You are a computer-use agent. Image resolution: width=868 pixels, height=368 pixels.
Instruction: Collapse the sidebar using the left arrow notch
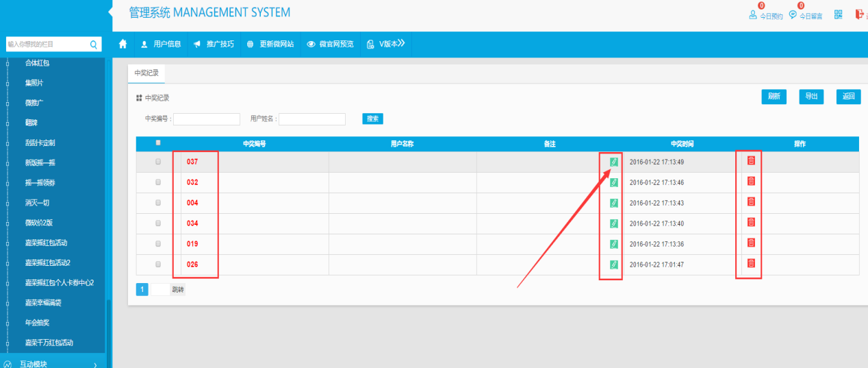[110, 12]
